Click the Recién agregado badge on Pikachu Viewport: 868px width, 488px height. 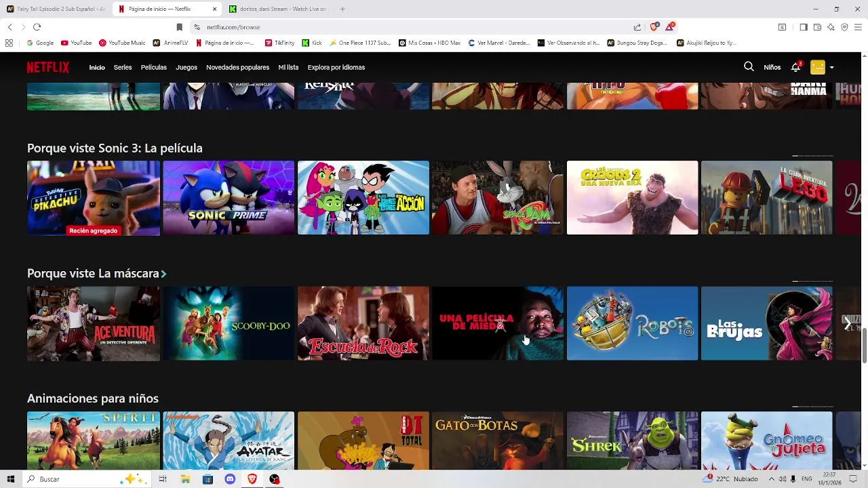[94, 230]
